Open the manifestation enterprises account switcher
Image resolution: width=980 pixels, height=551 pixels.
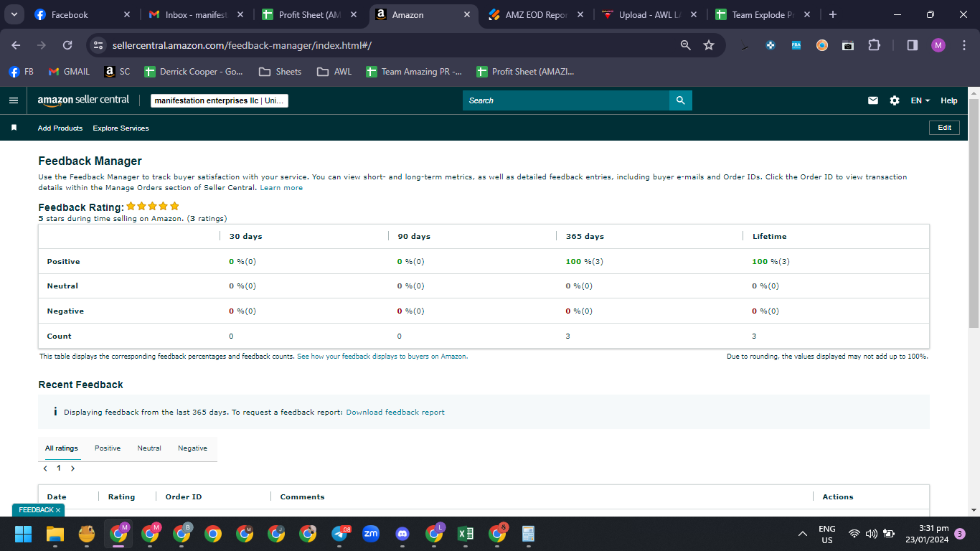point(220,101)
